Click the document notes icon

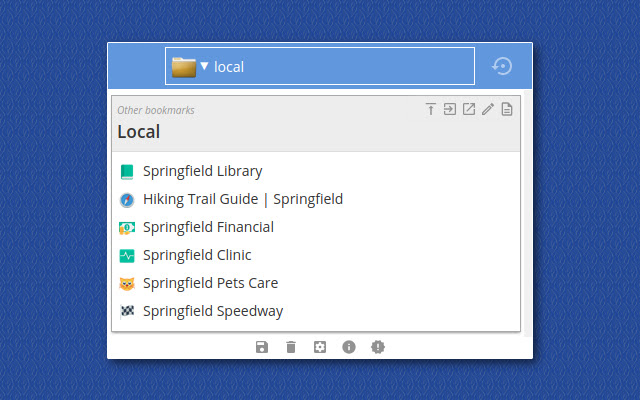tap(507, 109)
